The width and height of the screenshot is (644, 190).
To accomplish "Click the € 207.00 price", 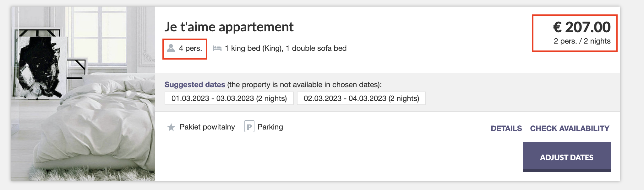I will [582, 27].
